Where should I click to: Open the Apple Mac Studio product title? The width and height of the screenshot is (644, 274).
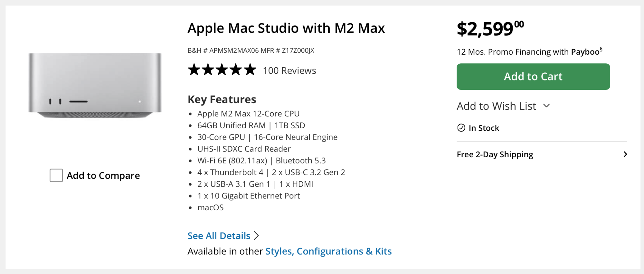pos(286,28)
